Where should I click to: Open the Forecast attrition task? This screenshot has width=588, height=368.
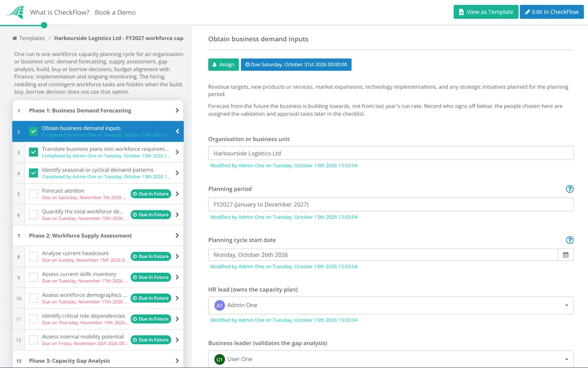coord(63,190)
